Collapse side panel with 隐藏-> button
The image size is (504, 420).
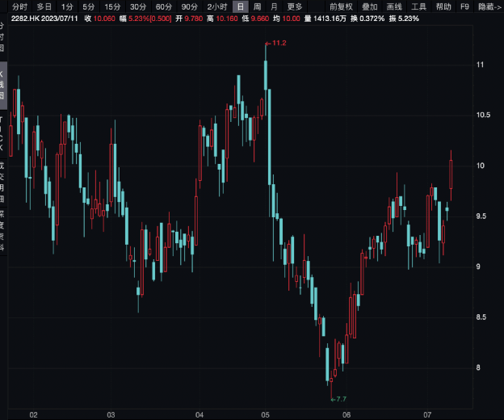(x=489, y=6)
